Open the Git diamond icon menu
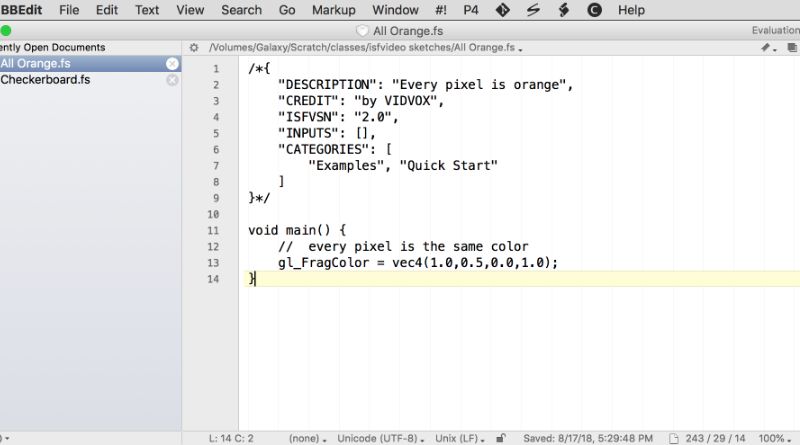The width and height of the screenshot is (800, 445). point(503,10)
